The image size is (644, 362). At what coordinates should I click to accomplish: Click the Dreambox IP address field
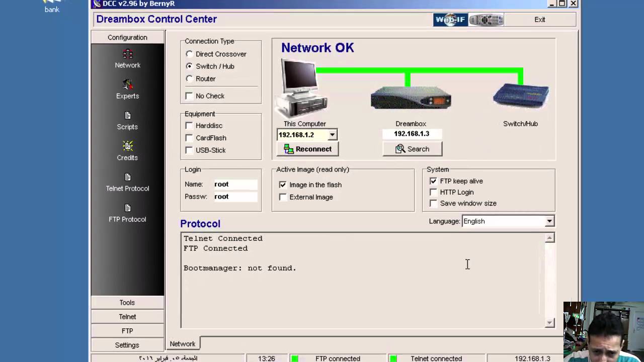pyautogui.click(x=412, y=134)
